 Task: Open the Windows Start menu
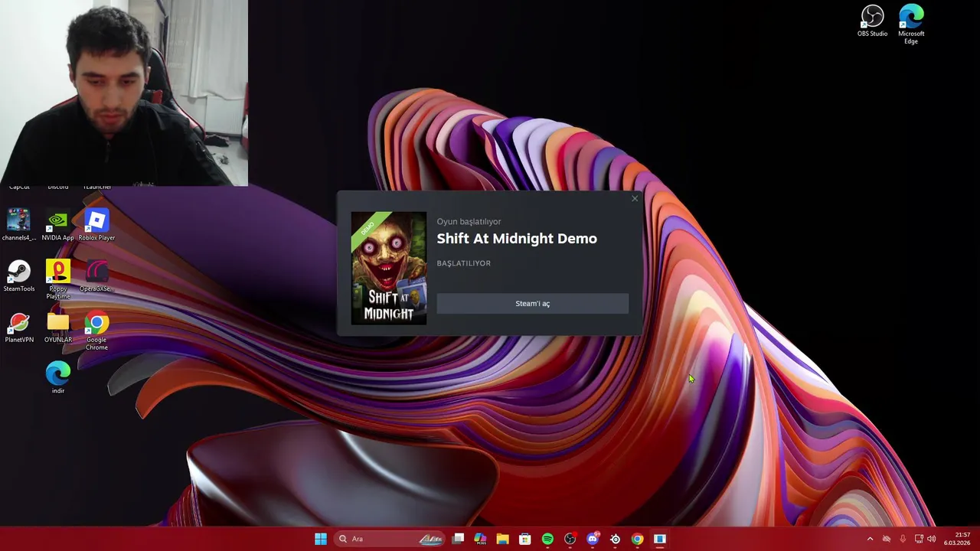point(321,539)
